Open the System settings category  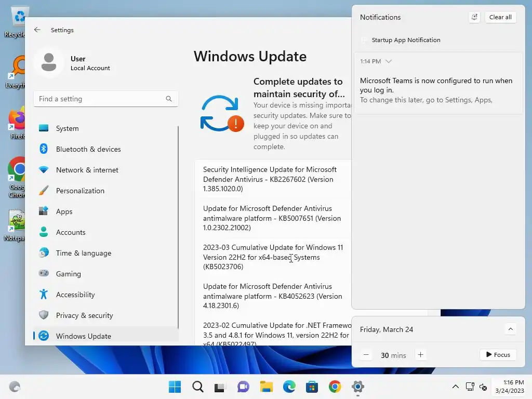106,128
